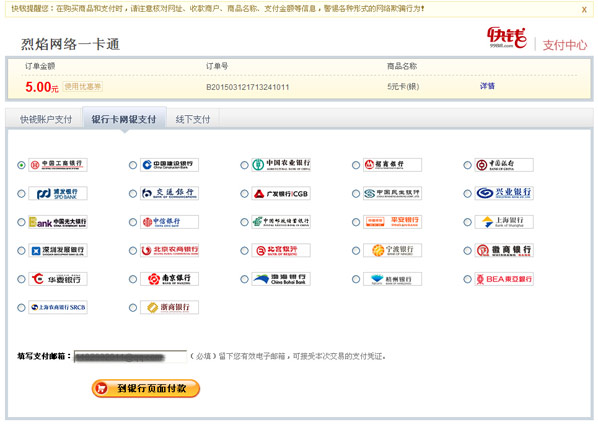Enable the 招商银行 radio button

coord(356,165)
